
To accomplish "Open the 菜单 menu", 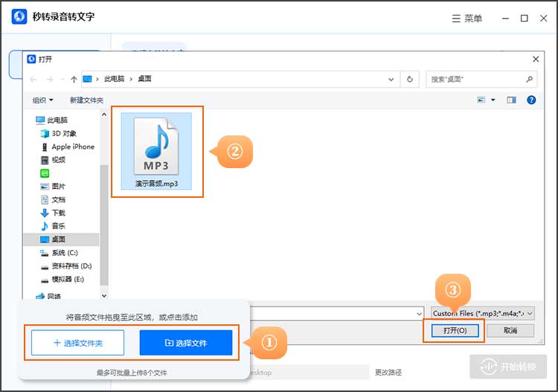I will click(467, 18).
